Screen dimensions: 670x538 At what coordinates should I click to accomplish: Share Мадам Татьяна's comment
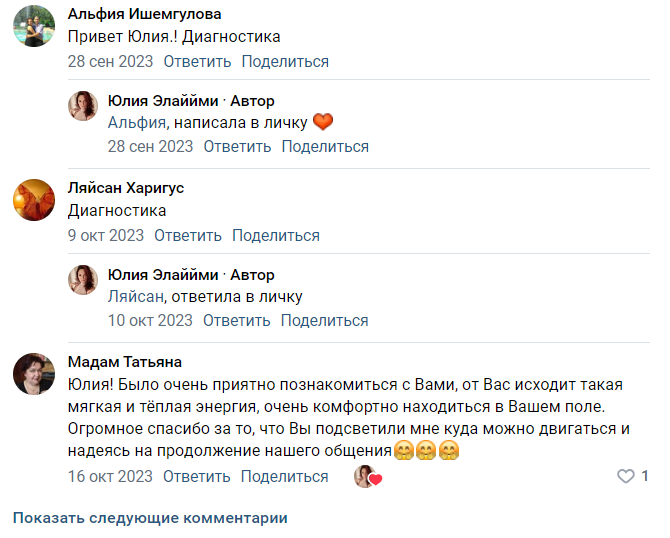point(285,476)
